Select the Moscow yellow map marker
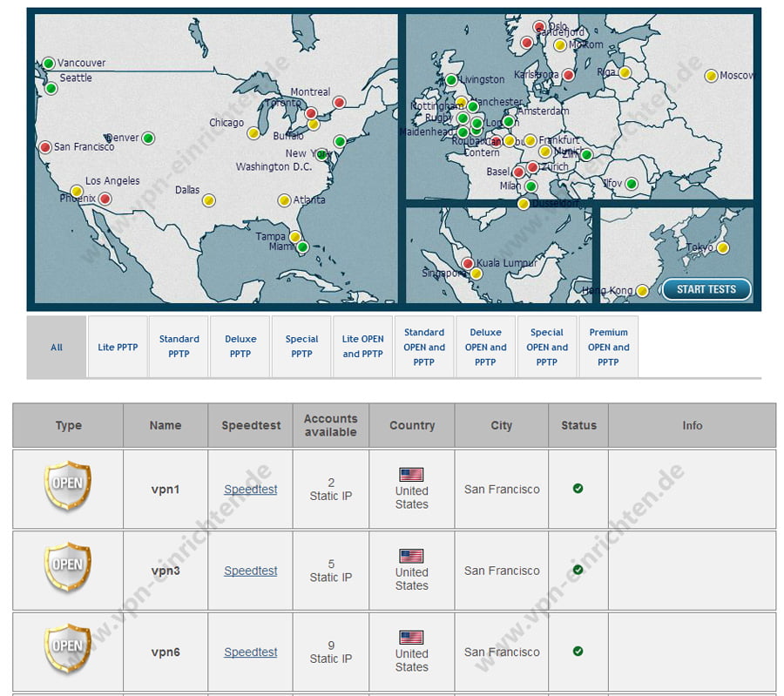The image size is (784, 696). pos(711,76)
